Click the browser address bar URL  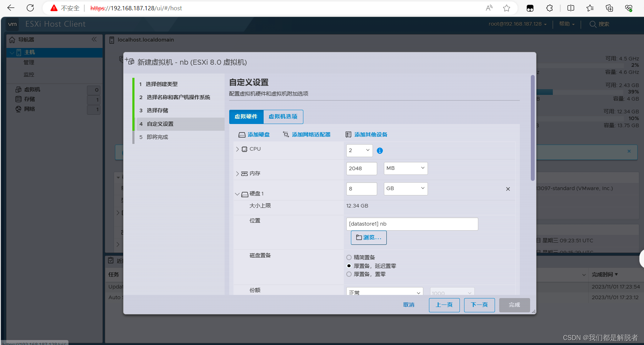[136, 8]
